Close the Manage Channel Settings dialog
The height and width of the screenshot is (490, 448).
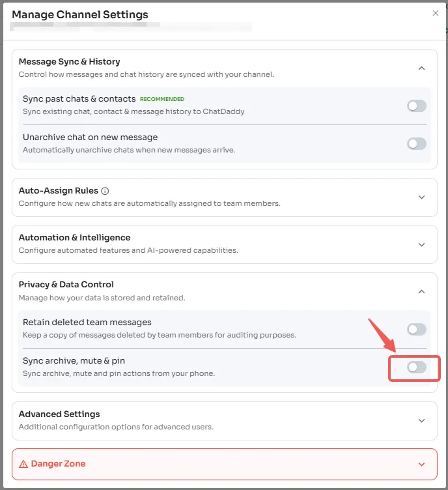tap(436, 13)
